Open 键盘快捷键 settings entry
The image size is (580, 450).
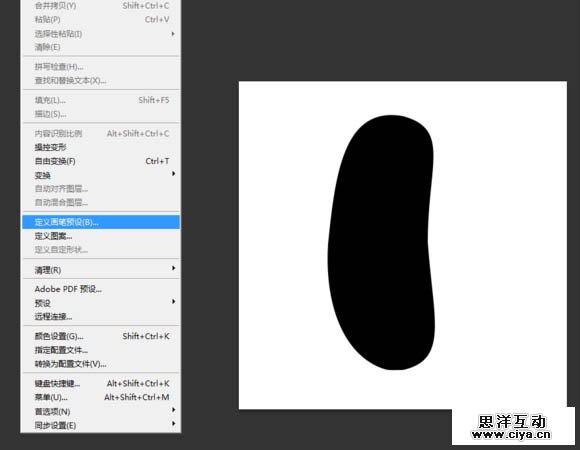101,383
